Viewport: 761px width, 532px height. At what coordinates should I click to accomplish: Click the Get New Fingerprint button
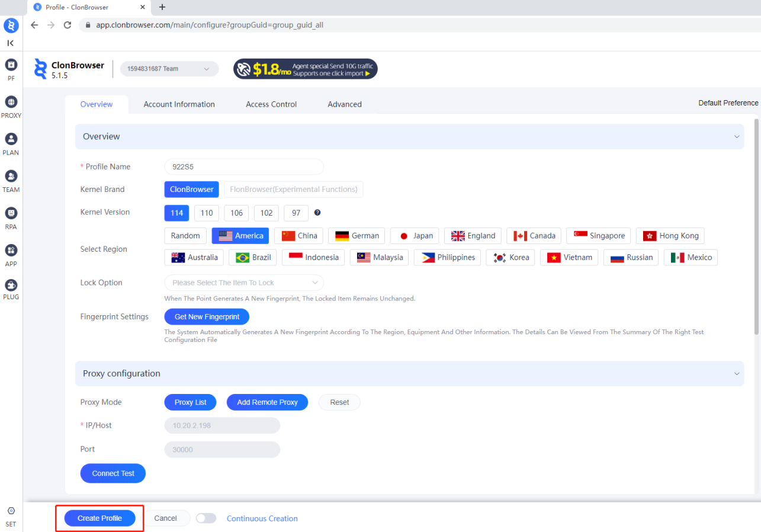click(x=207, y=317)
